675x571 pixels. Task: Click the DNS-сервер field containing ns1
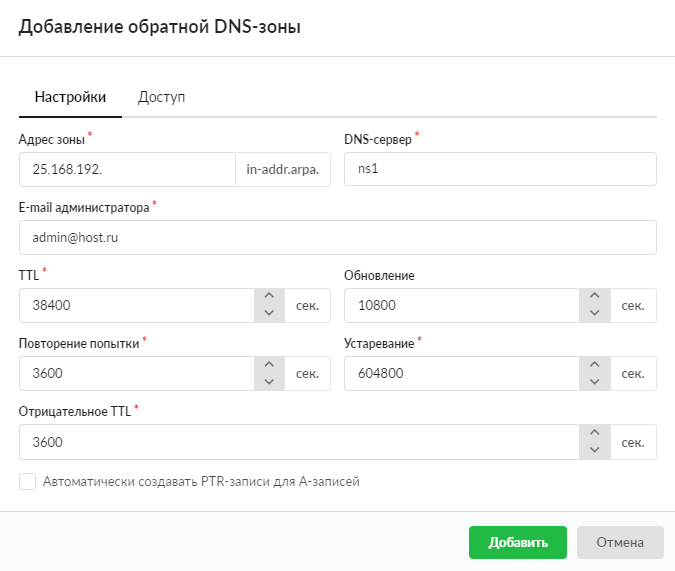tap(499, 170)
